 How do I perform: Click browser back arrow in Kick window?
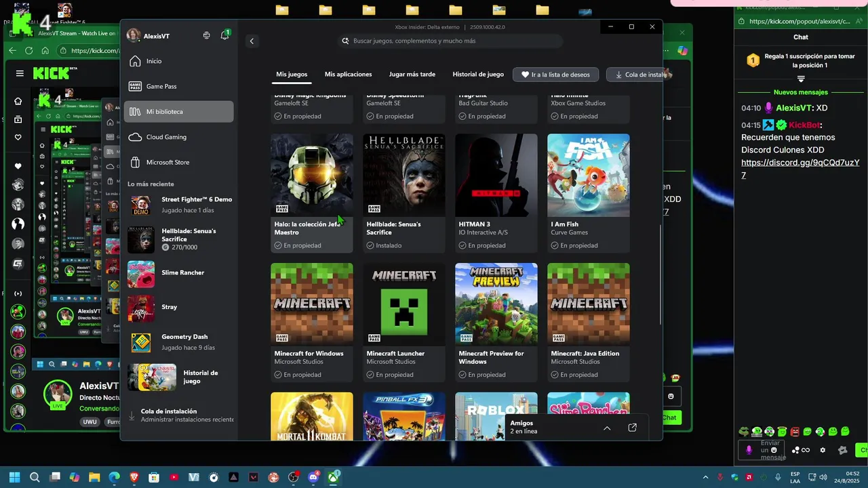[12, 51]
